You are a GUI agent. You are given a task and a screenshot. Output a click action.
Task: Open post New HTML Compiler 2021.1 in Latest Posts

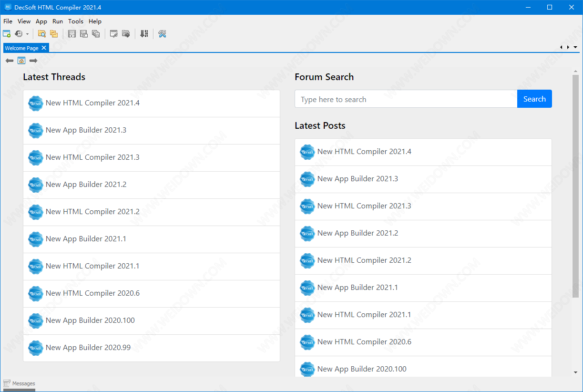point(423,315)
